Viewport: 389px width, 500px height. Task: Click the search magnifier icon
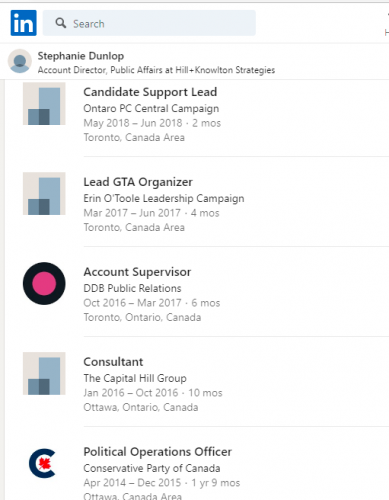click(61, 23)
